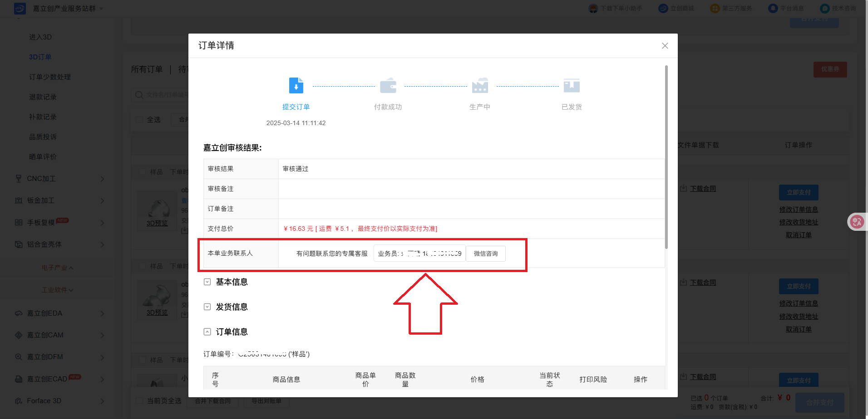Click the 付款成功 wallet step icon

click(x=388, y=85)
